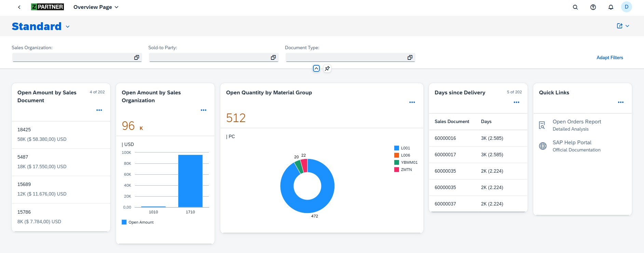Open the search icon in header
Screen dimensions: 644x253
point(575,7)
